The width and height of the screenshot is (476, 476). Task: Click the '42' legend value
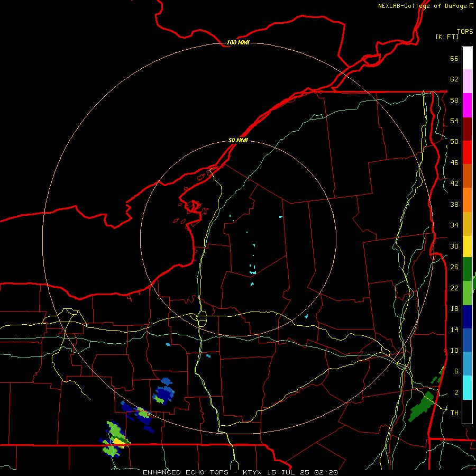(454, 184)
